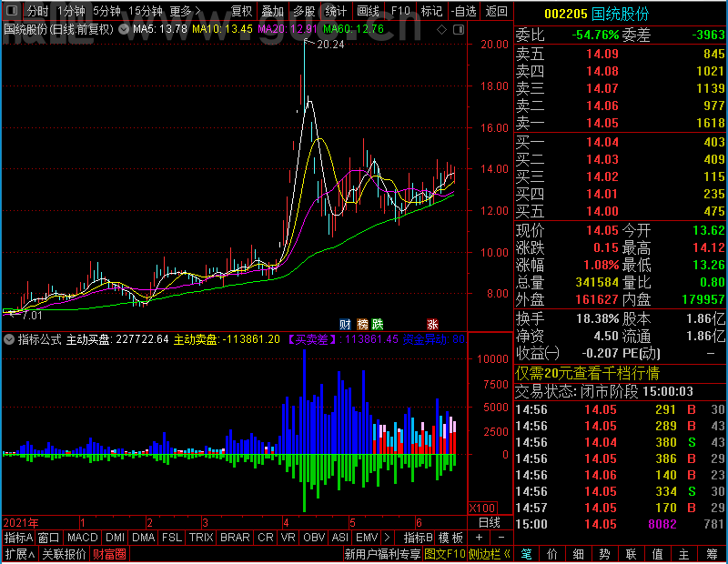Screen dimensions: 728x564
Task: Select the MACD indicator
Action: point(83,538)
